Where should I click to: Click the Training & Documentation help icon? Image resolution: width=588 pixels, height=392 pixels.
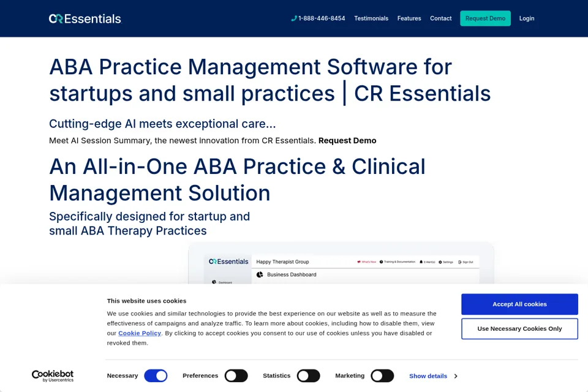tap(382, 262)
